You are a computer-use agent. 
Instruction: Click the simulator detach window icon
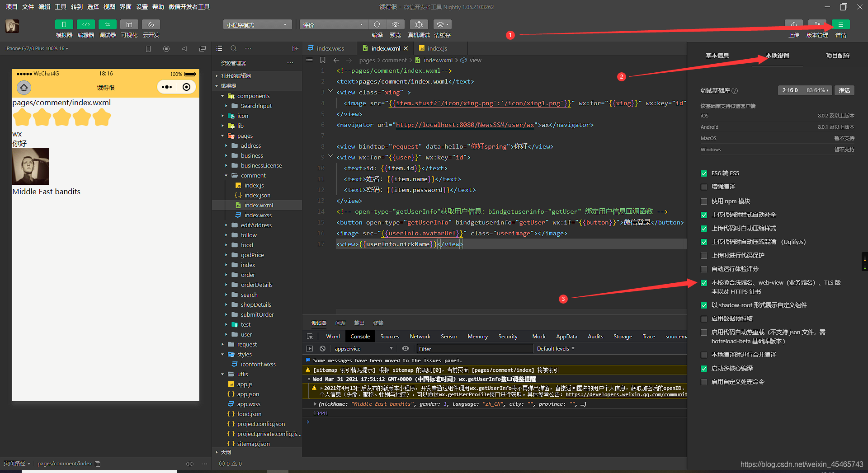tap(203, 48)
